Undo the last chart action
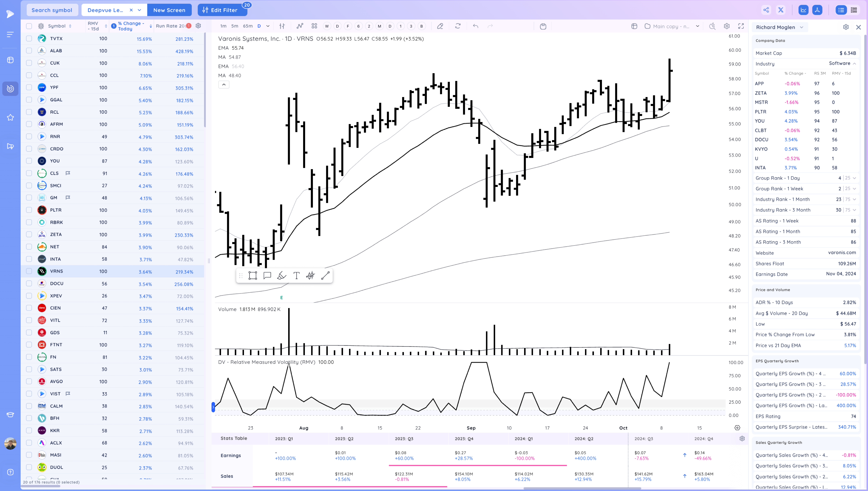The image size is (868, 491). (475, 26)
